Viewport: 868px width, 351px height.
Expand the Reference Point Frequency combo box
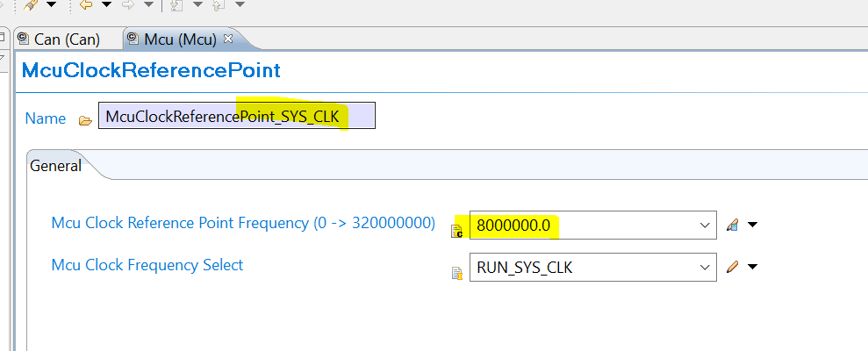704,226
